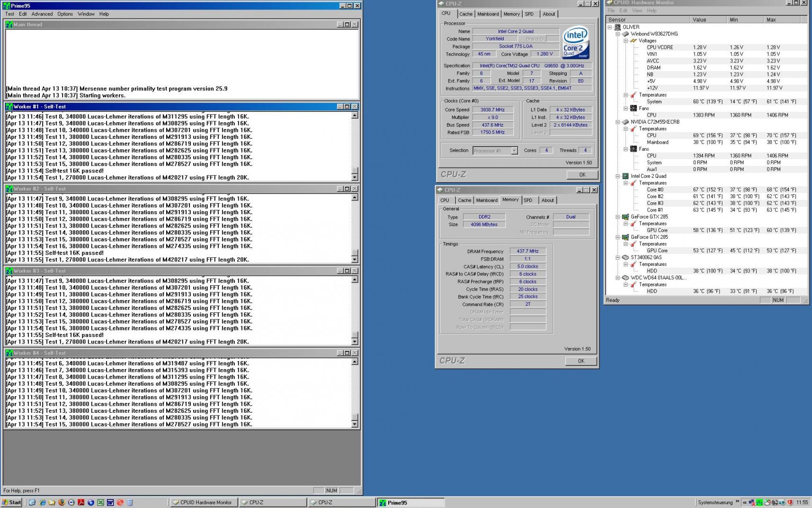Click the Prime95 taskbar button
The height and width of the screenshot is (508, 812).
[x=411, y=502]
